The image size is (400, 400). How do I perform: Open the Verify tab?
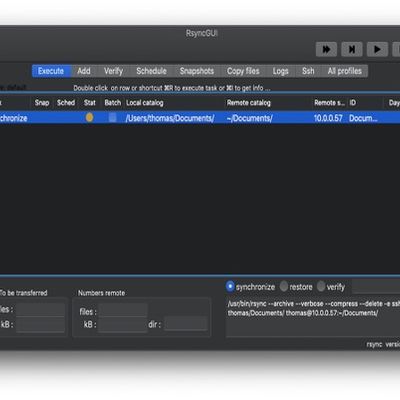pyautogui.click(x=113, y=71)
